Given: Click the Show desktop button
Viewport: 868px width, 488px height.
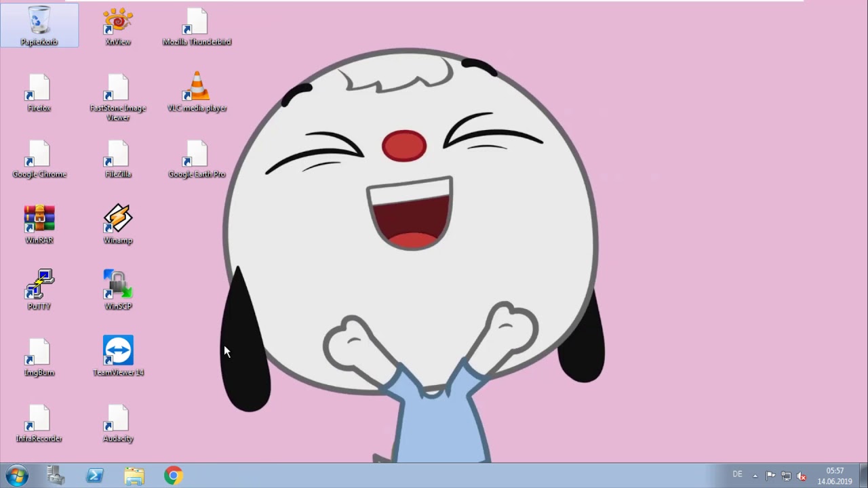Looking at the screenshot, I should point(863,476).
